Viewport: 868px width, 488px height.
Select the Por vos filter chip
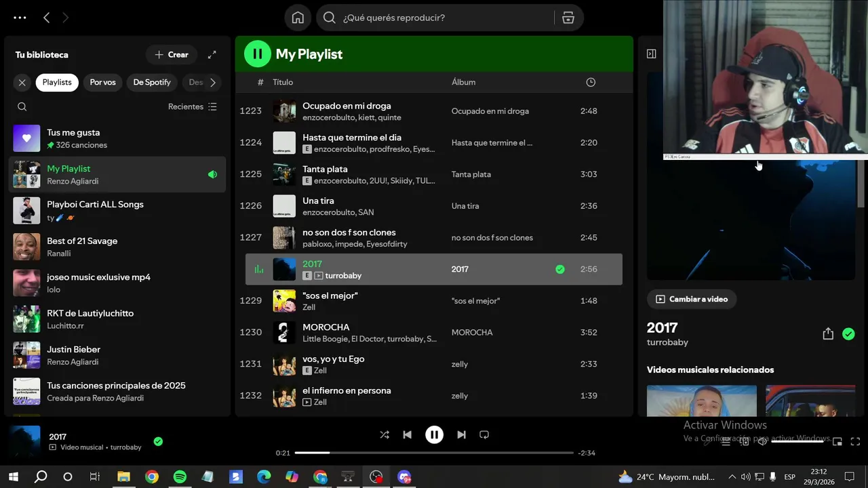click(102, 82)
